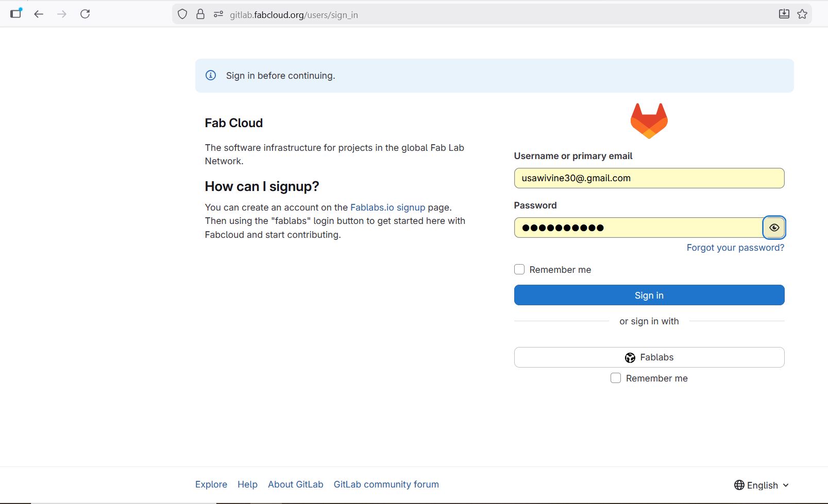Image resolution: width=828 pixels, height=504 pixels.
Task: Bookmark page using star icon
Action: (802, 14)
